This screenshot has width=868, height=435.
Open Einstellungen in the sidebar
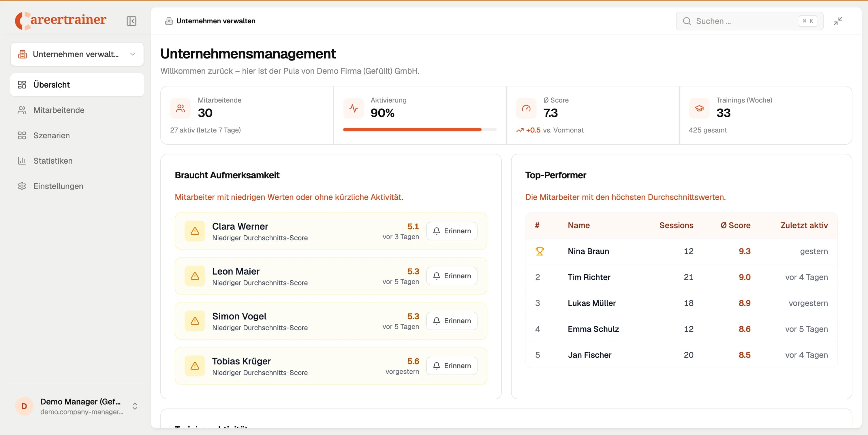click(x=77, y=186)
